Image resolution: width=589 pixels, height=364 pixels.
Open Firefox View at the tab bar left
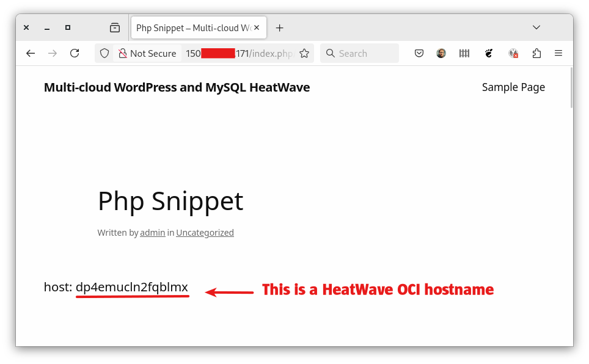click(114, 27)
